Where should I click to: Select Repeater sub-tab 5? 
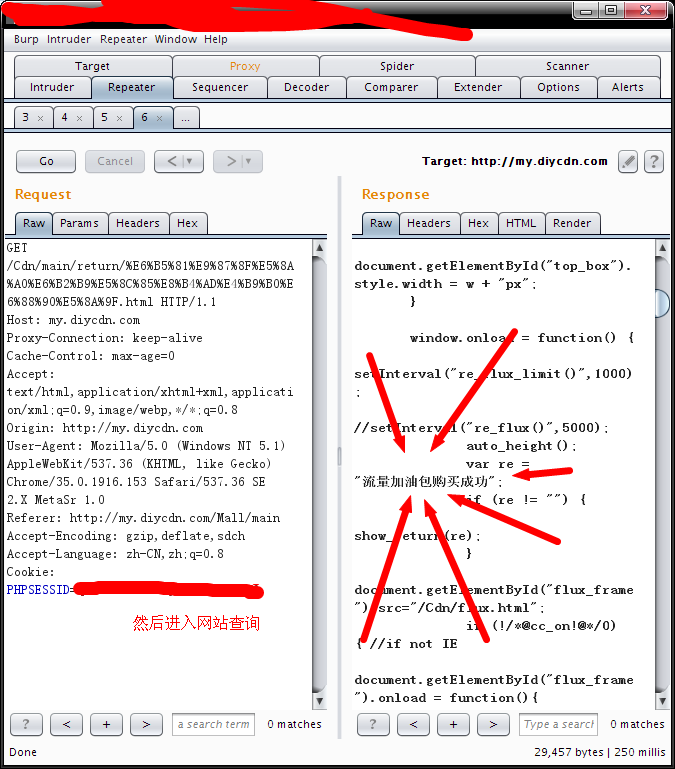pos(104,118)
